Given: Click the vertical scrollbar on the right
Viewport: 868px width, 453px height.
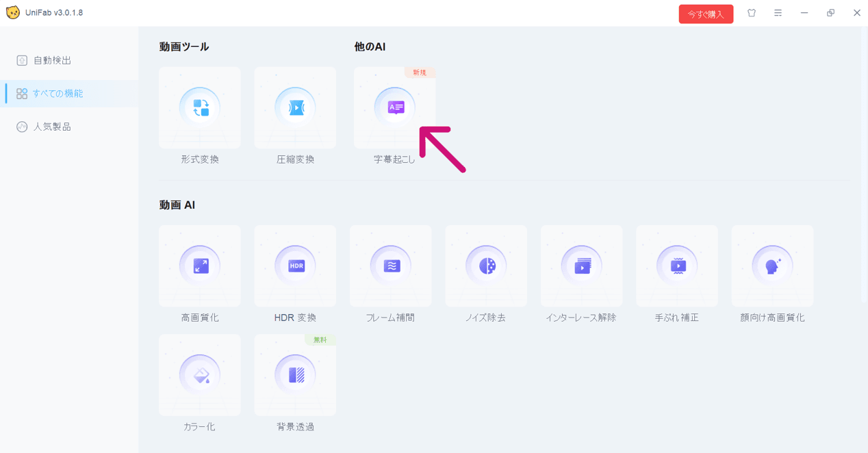Looking at the screenshot, I should (x=864, y=164).
